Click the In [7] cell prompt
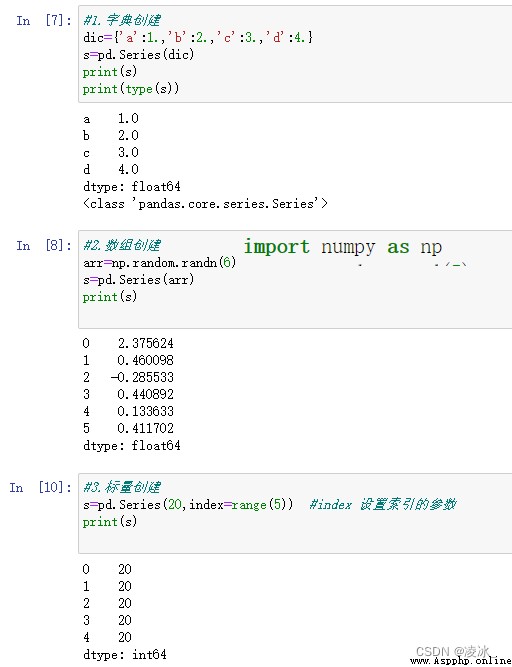 tap(44, 20)
